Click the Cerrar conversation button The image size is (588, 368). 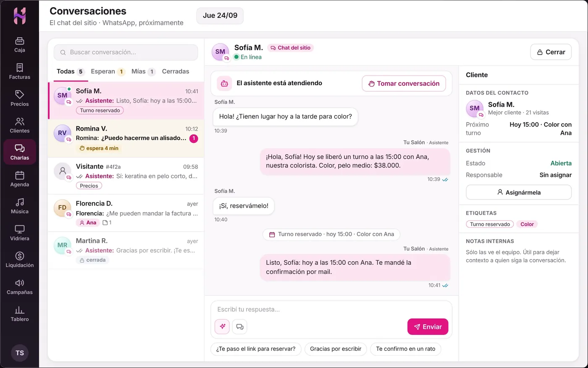pos(551,52)
